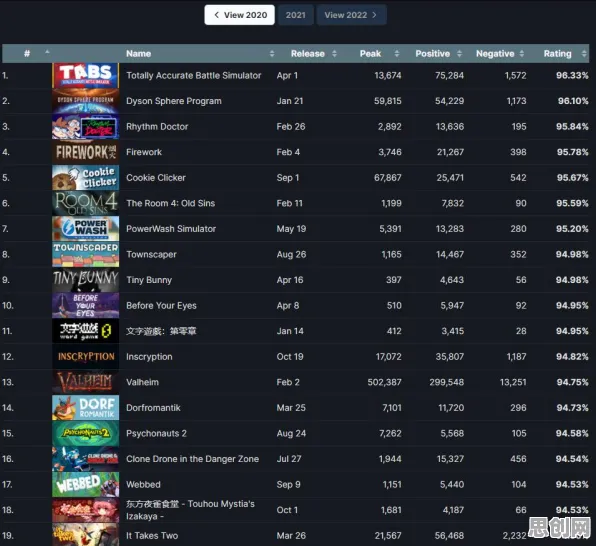596x546 pixels.
Task: Sort using the Name column arrows
Action: coord(272,54)
